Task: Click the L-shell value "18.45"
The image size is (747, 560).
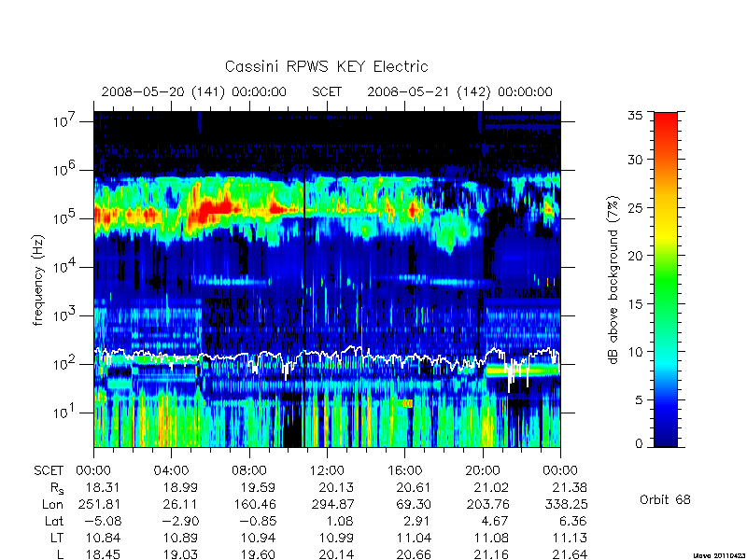Action: pyautogui.click(x=103, y=553)
